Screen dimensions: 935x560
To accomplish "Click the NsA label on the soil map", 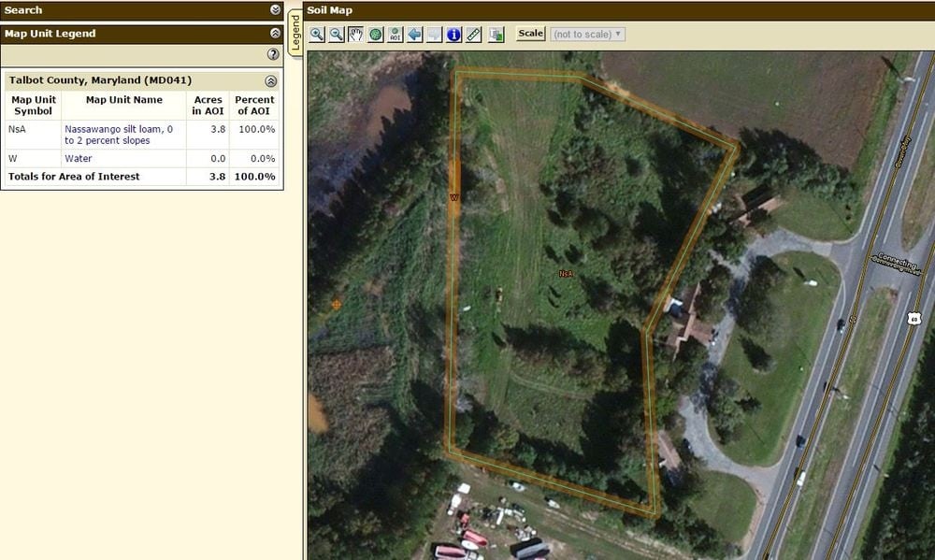I will point(566,274).
